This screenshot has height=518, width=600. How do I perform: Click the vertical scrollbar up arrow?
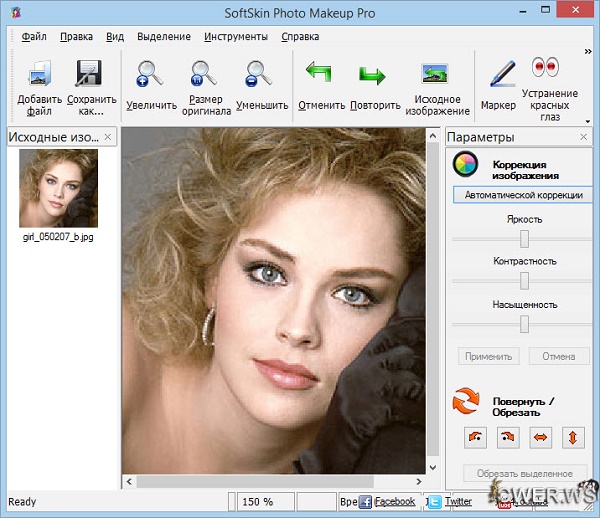click(x=433, y=136)
